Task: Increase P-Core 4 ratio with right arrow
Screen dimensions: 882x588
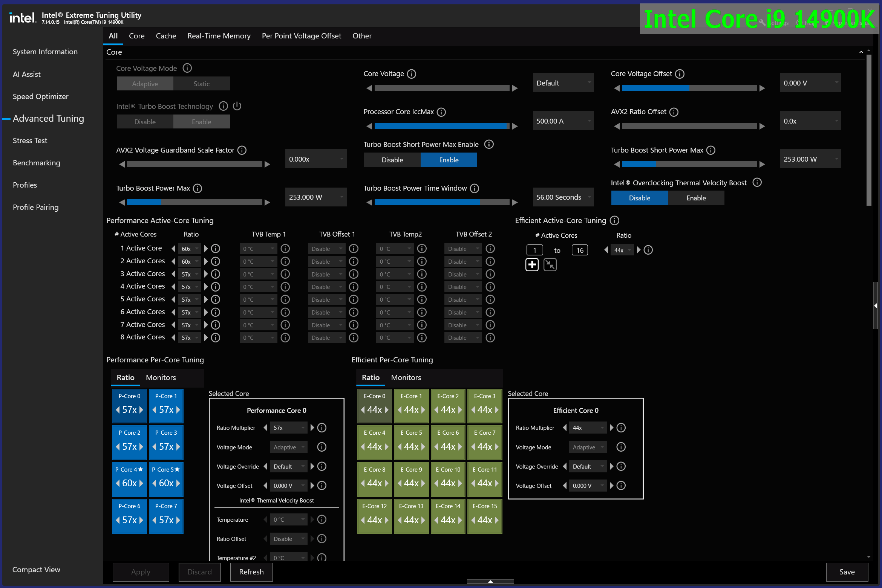Action: tap(142, 483)
